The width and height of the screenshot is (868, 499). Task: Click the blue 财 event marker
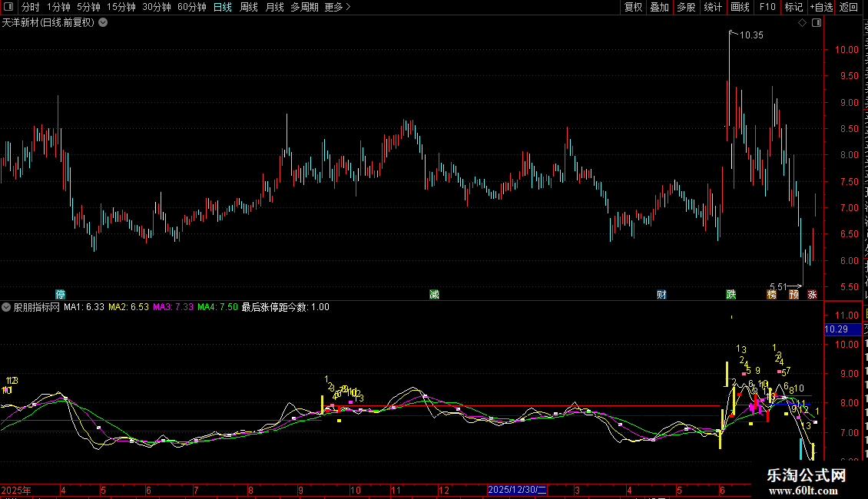(x=661, y=294)
